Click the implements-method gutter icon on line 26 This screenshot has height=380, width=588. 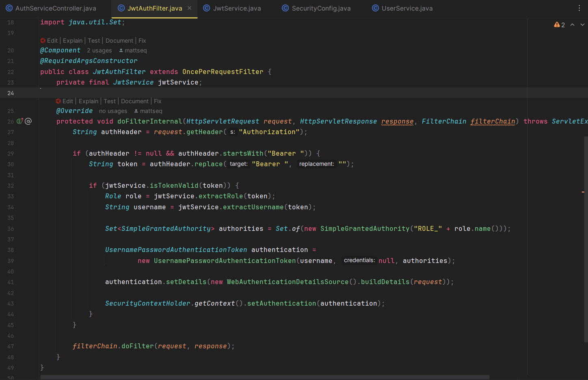19,121
